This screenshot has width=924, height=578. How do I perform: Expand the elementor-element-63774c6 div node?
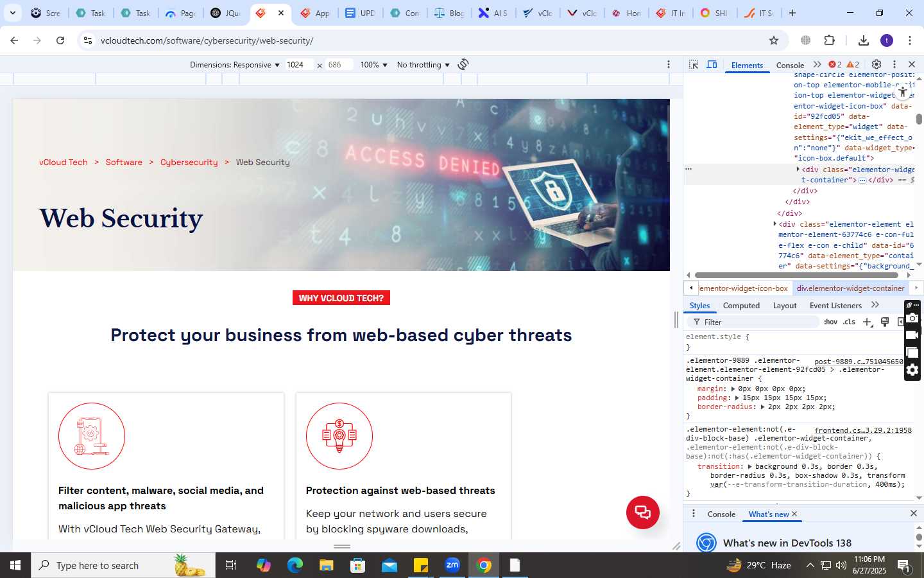pos(774,223)
